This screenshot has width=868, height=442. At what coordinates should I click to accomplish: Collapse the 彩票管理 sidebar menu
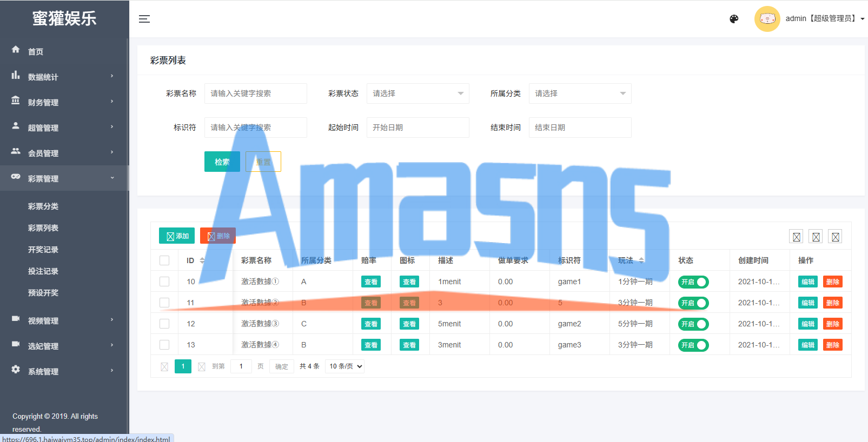(64, 178)
